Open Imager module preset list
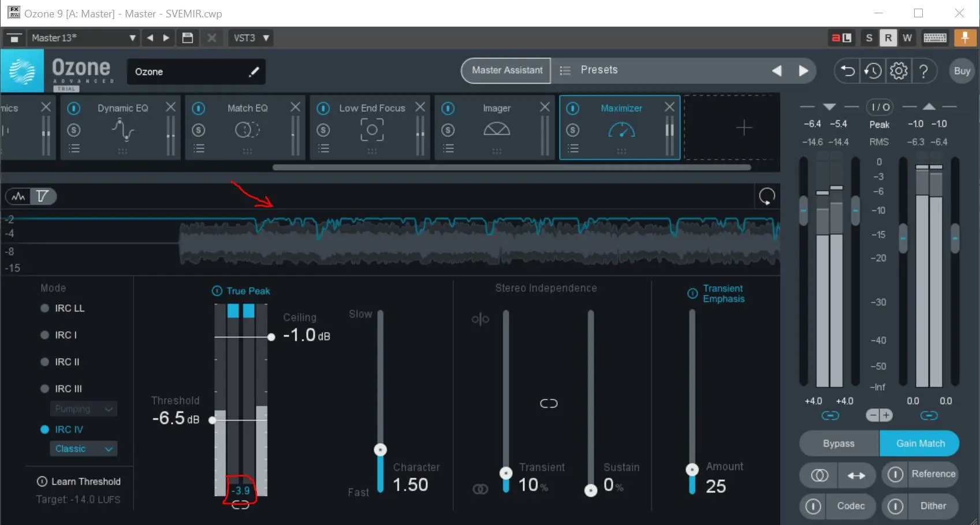This screenshot has width=980, height=525. [448, 149]
